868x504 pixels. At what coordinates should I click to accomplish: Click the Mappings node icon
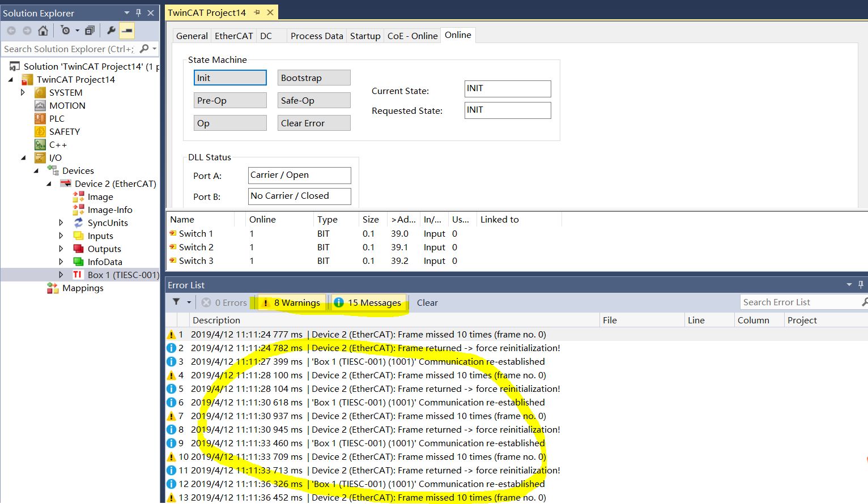tap(53, 288)
